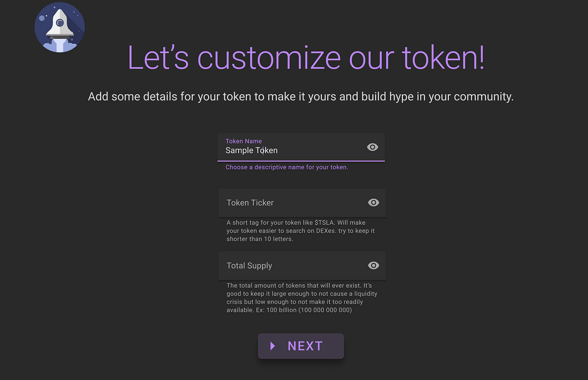Click the NEXT label text
Image resolution: width=588 pixels, height=380 pixels.
coord(305,346)
